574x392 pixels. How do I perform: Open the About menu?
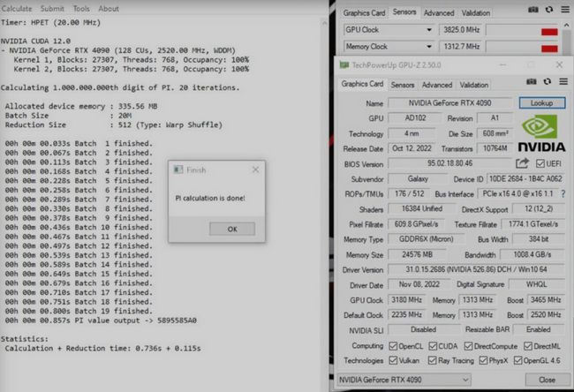coord(109,9)
